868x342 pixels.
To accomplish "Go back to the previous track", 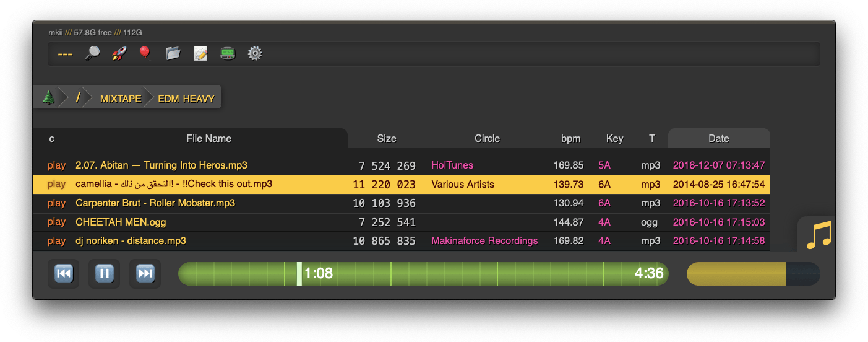I will (64, 273).
